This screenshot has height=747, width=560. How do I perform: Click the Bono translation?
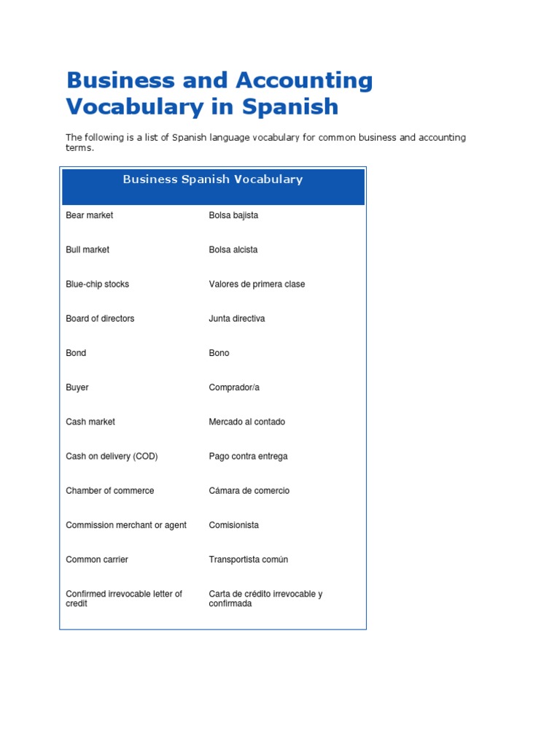click(x=219, y=353)
